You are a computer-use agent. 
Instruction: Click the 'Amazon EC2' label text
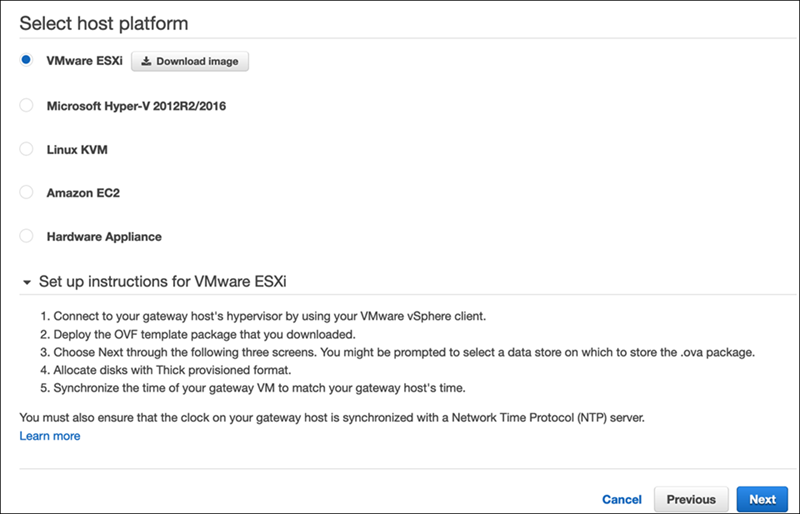83,192
